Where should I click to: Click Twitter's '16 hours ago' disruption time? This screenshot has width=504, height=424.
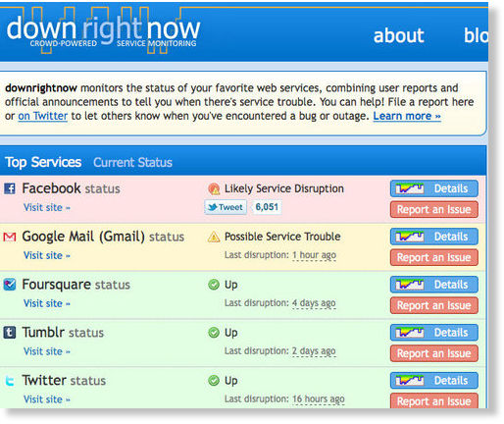[319, 399]
